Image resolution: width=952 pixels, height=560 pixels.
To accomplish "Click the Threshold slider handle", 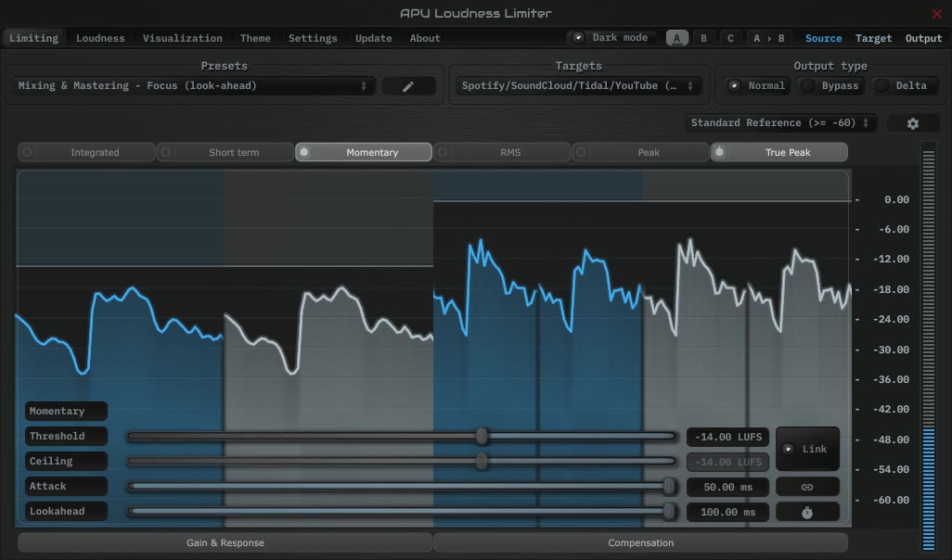I will click(482, 436).
